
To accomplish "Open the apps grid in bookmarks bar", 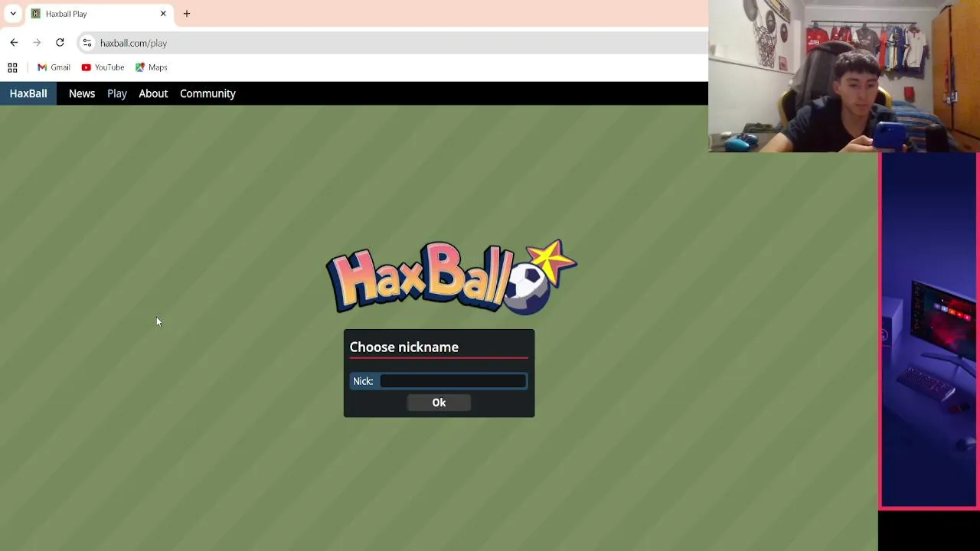I will coord(12,67).
